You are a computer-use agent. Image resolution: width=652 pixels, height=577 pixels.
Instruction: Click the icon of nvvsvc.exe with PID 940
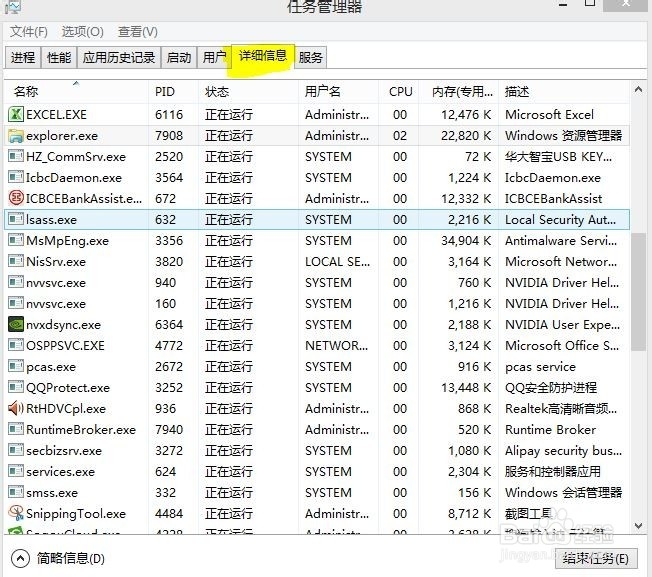(16, 282)
